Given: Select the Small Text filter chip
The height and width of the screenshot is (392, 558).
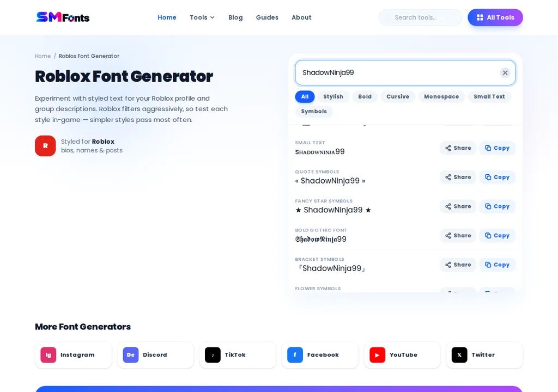Looking at the screenshot, I should [x=489, y=96].
